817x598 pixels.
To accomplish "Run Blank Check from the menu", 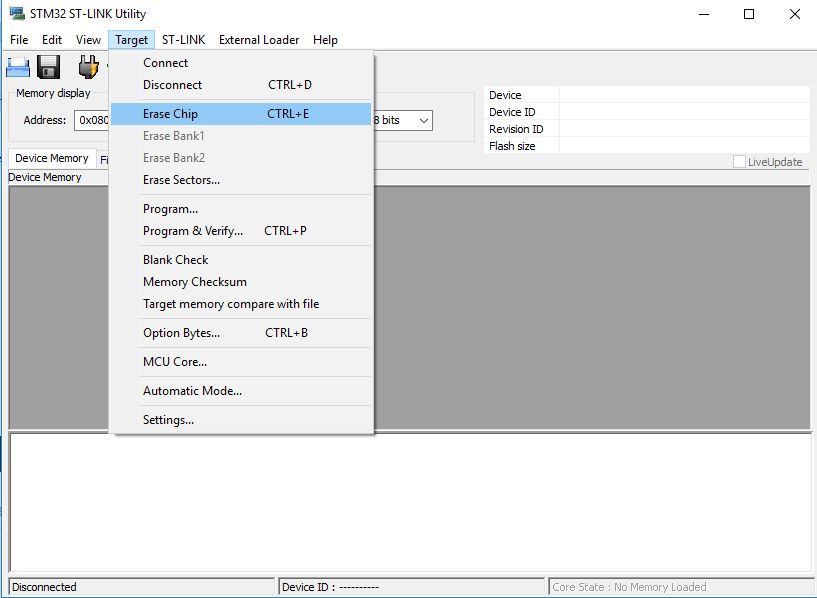I will click(x=241, y=259).
